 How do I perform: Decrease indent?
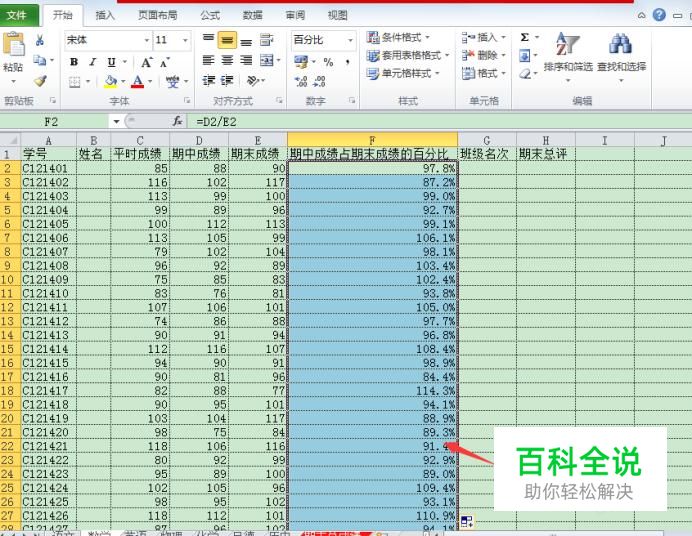pos(208,80)
